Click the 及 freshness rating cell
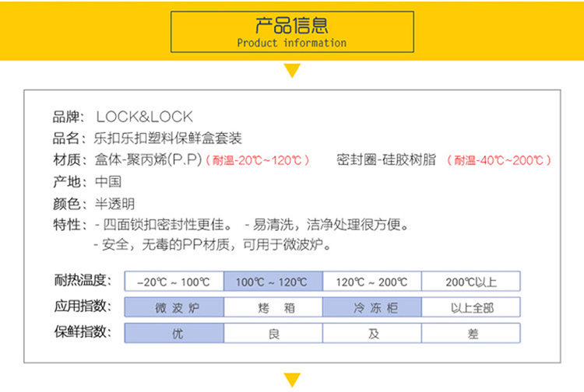The width and height of the screenshot is (584, 392). [371, 333]
